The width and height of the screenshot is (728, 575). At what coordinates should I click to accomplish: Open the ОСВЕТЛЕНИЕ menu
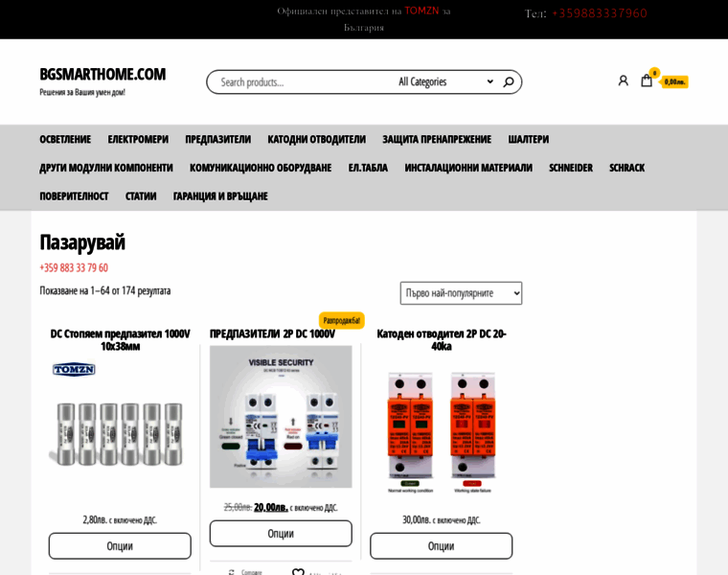pyautogui.click(x=65, y=139)
